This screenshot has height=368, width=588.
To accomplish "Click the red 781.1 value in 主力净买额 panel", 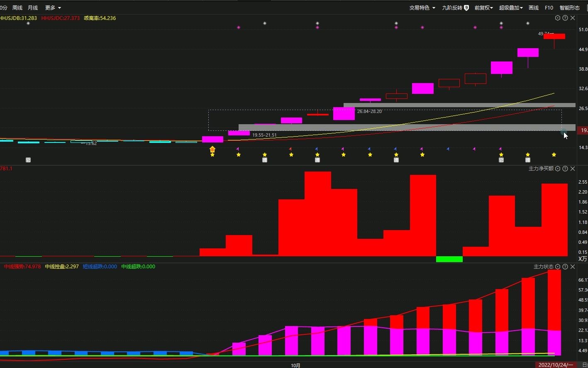I will [x=6, y=169].
